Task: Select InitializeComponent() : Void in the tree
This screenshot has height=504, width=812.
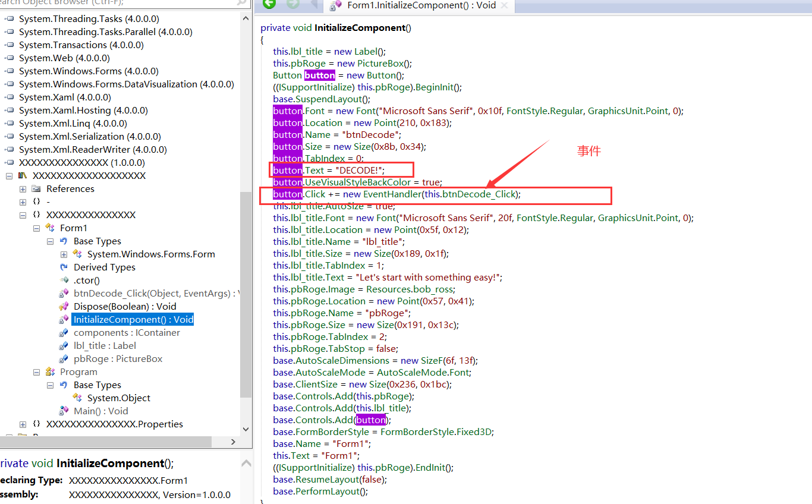Action: tap(133, 319)
